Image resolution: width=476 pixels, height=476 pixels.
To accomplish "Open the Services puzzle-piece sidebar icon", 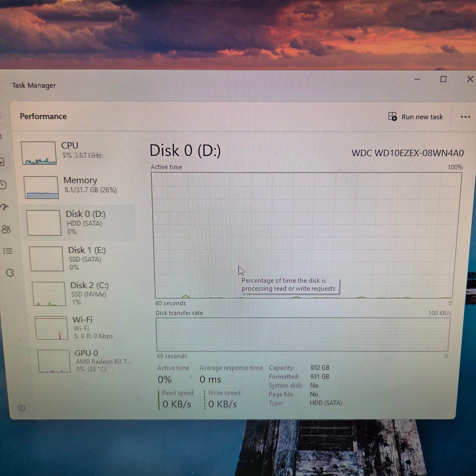I will pyautogui.click(x=10, y=273).
